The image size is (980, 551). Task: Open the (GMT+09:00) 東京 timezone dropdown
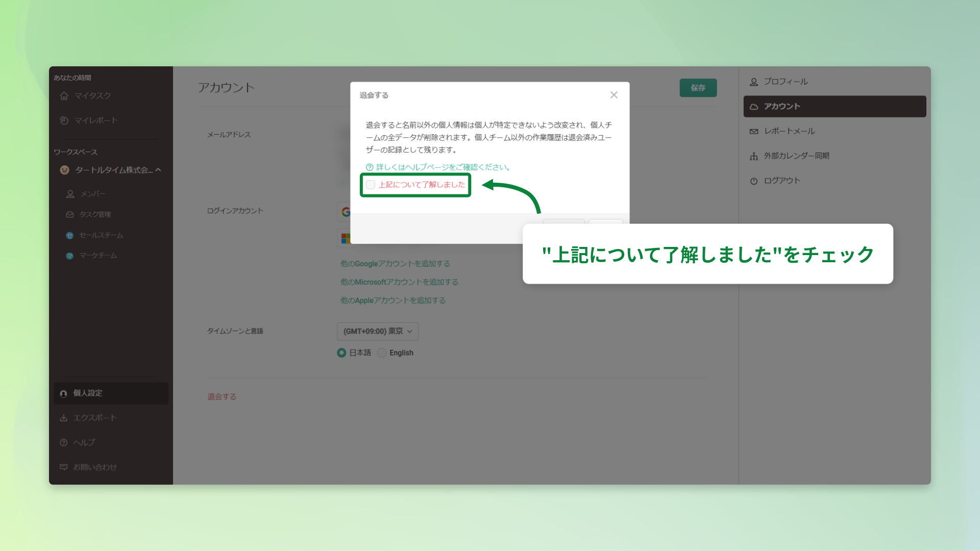pos(377,331)
